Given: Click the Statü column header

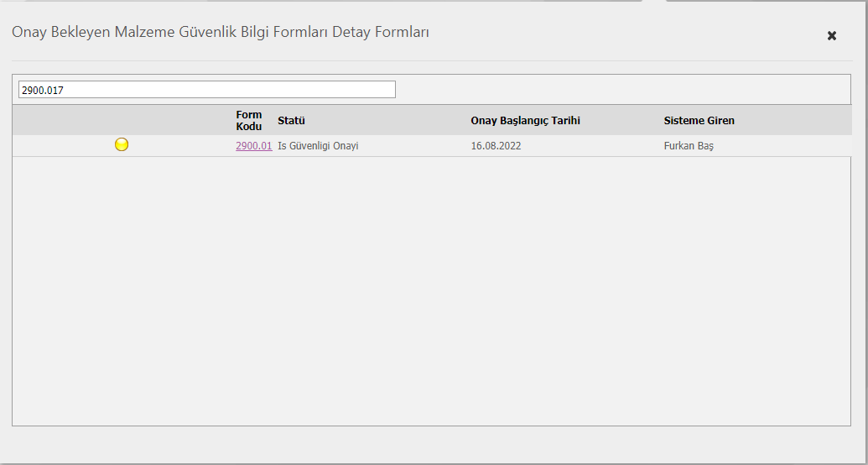Looking at the screenshot, I should [291, 120].
